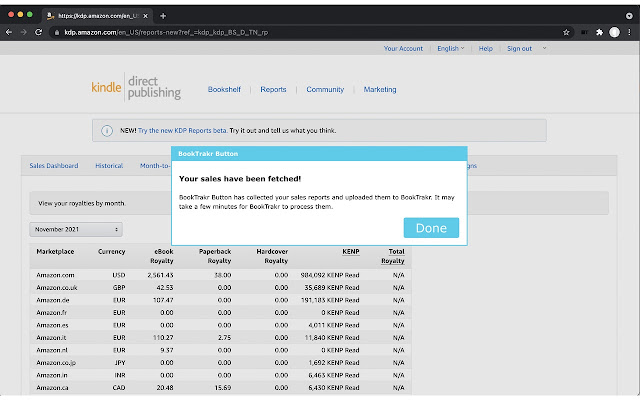Switch to Sales Dashboard tab

tap(54, 166)
